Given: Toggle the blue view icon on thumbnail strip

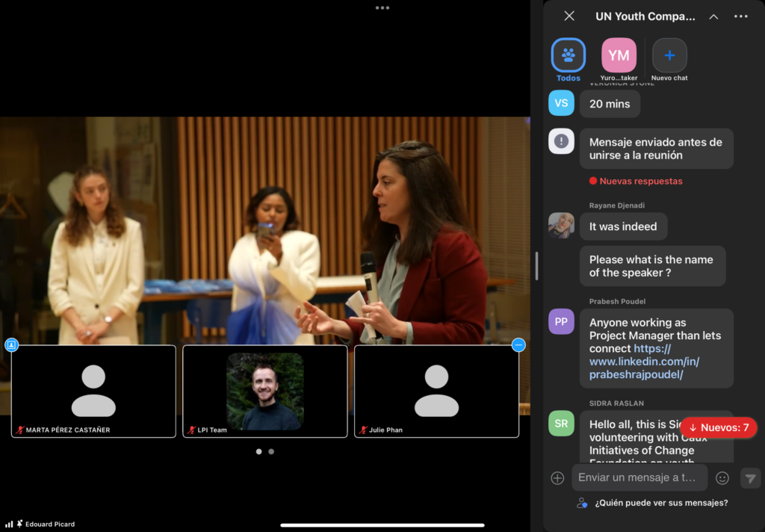Looking at the screenshot, I should 11,344.
